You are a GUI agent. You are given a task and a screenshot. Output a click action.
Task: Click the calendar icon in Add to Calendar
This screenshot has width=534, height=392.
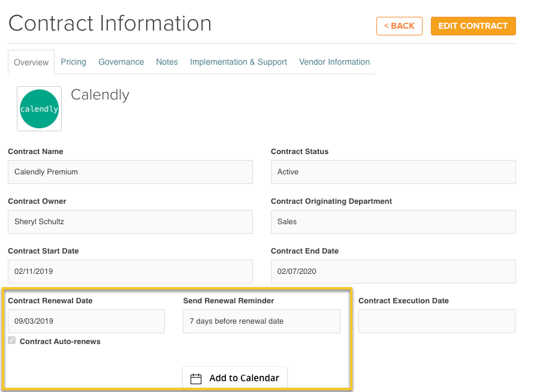pyautogui.click(x=196, y=379)
